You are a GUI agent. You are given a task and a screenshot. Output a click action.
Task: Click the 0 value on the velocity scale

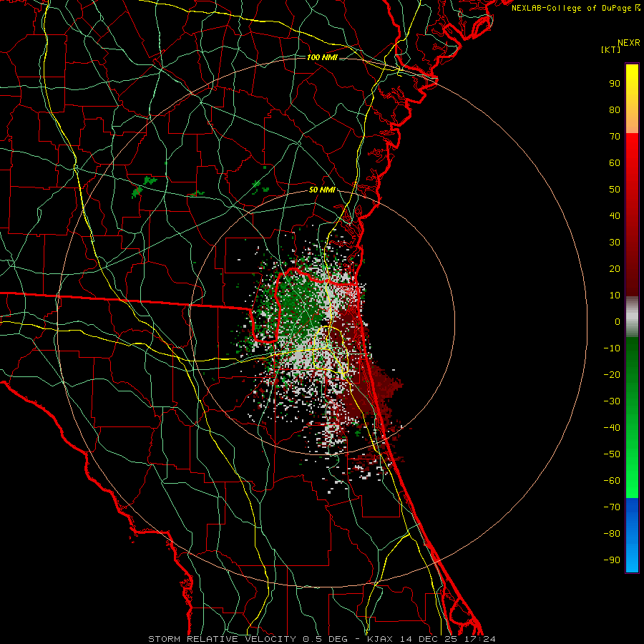tap(618, 322)
